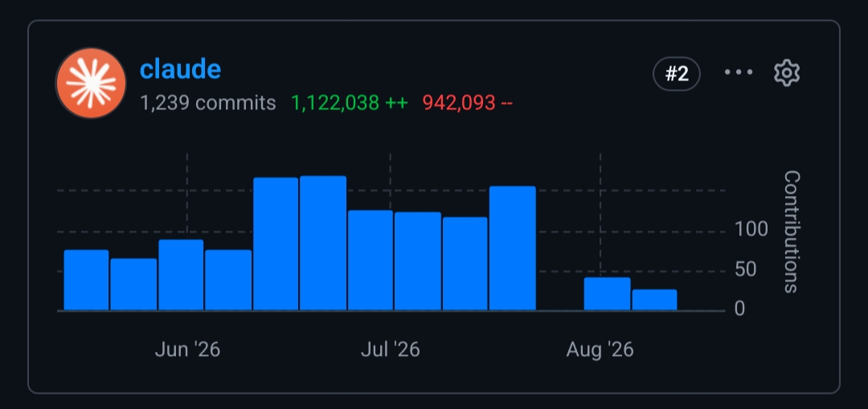This screenshot has height=409, width=868.
Task: Open the settings gear icon
Action: point(787,73)
